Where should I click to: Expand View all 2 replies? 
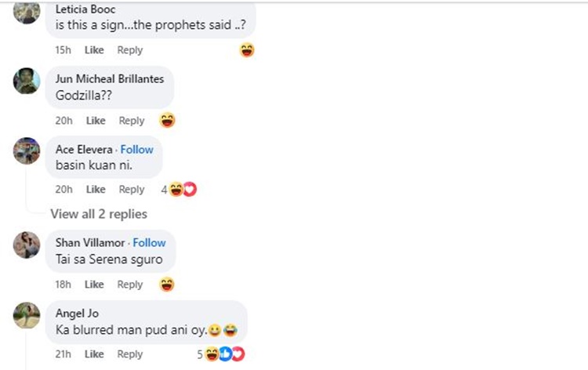99,214
